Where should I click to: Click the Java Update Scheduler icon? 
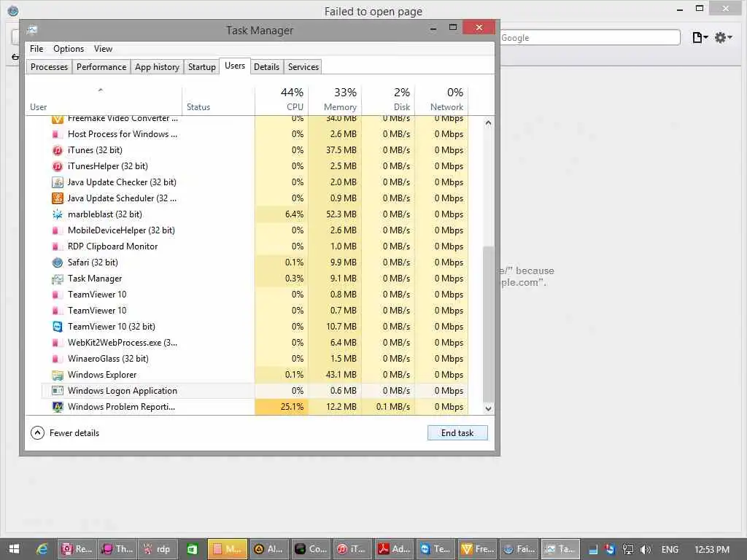[57, 198]
